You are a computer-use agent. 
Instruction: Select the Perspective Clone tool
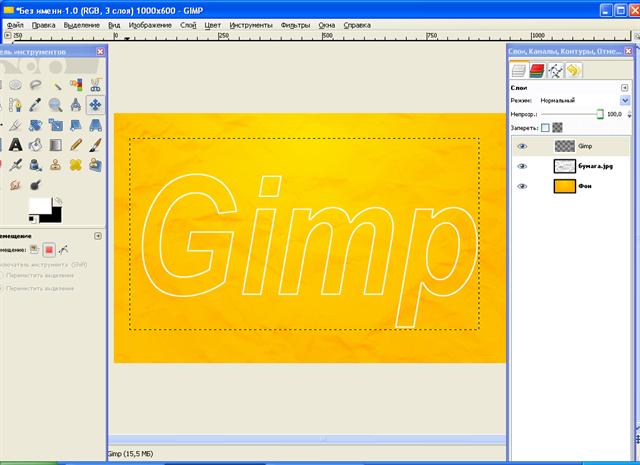(x=95, y=165)
